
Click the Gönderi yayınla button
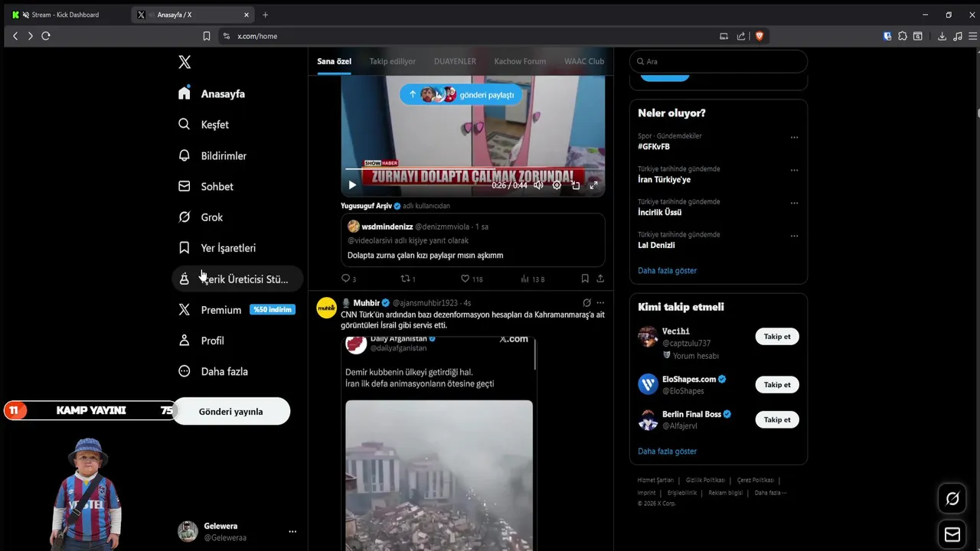[230, 411]
